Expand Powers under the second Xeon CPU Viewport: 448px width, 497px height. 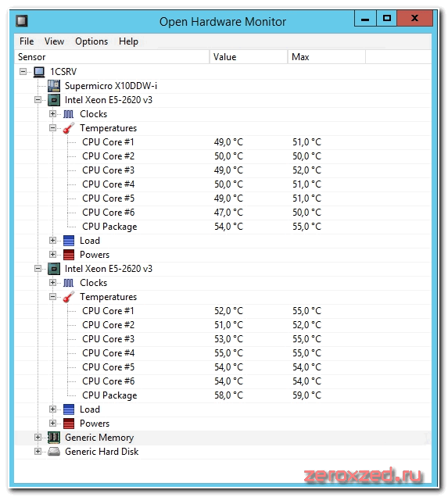pyautogui.click(x=52, y=423)
